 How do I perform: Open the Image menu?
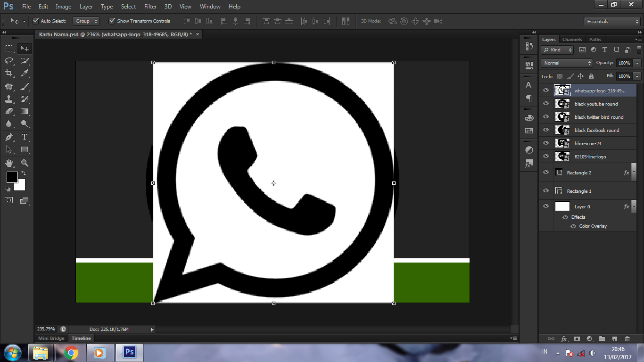(64, 7)
